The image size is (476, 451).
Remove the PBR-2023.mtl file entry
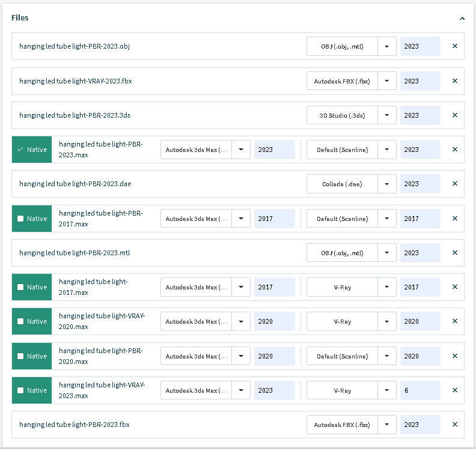pyautogui.click(x=454, y=253)
